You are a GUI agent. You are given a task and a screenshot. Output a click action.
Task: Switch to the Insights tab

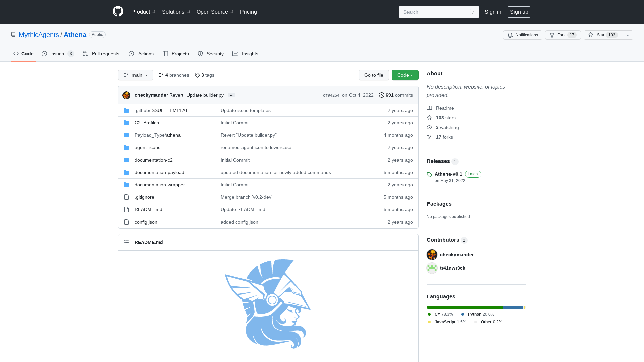coord(245,54)
